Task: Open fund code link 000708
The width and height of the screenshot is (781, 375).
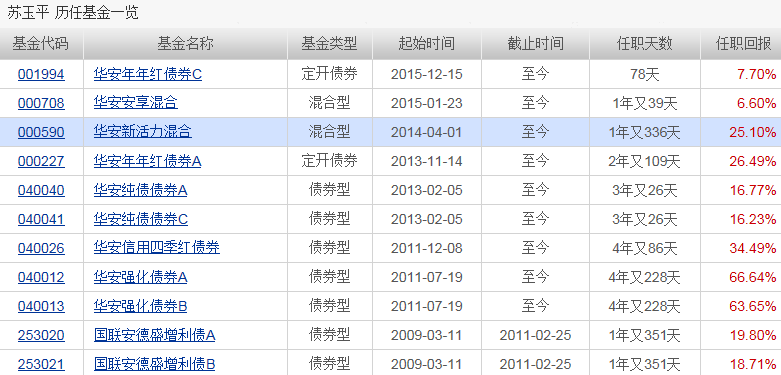Action: [41, 104]
